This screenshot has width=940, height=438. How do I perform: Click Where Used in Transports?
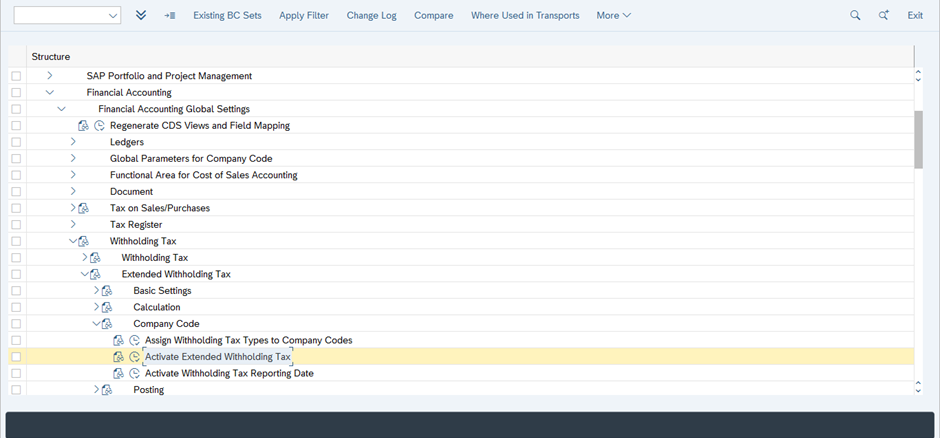pos(525,16)
